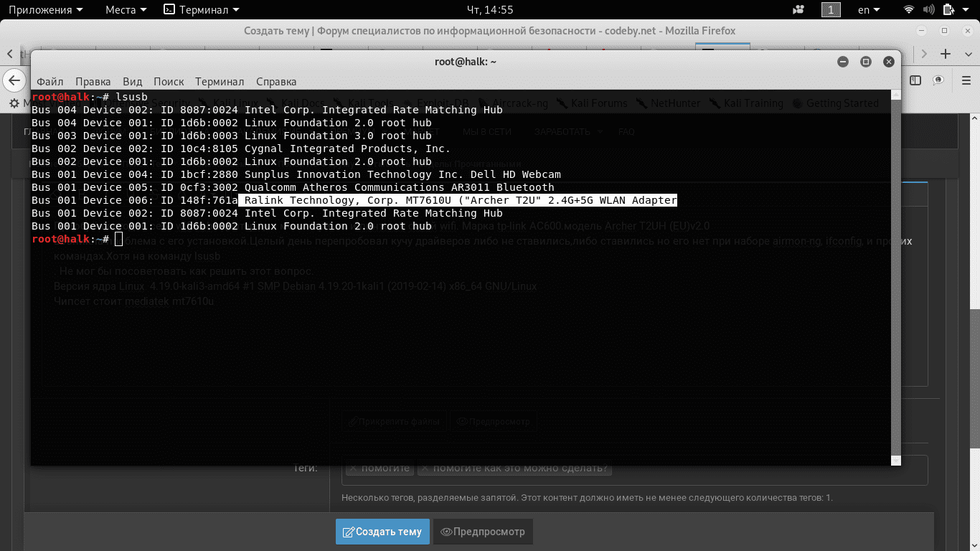This screenshot has height=551, width=980.
Task: Click the Qualcomm Atheros AR3011 Bluetooth line
Action: point(293,187)
